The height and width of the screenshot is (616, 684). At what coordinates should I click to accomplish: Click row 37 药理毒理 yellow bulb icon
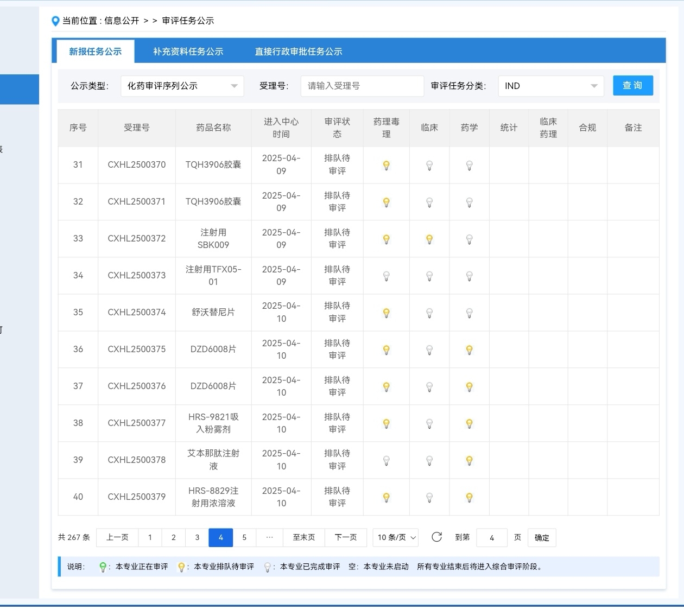point(387,387)
